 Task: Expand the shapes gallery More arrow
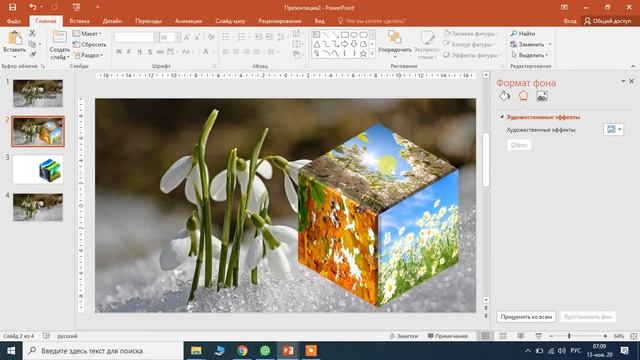click(372, 53)
